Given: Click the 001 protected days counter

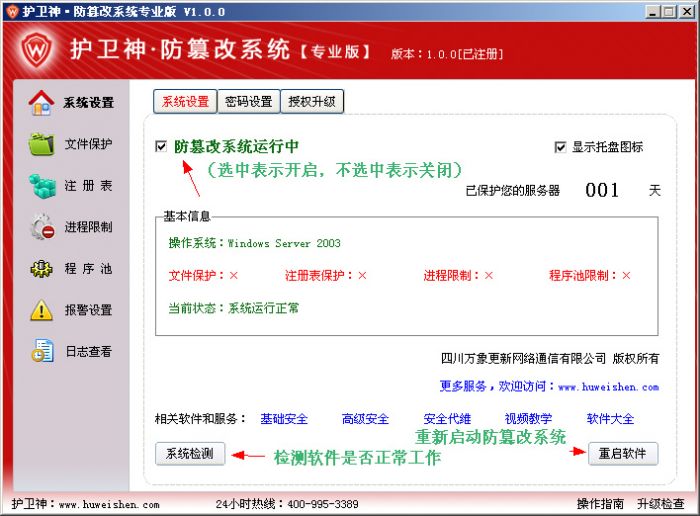Looking at the screenshot, I should (x=602, y=191).
